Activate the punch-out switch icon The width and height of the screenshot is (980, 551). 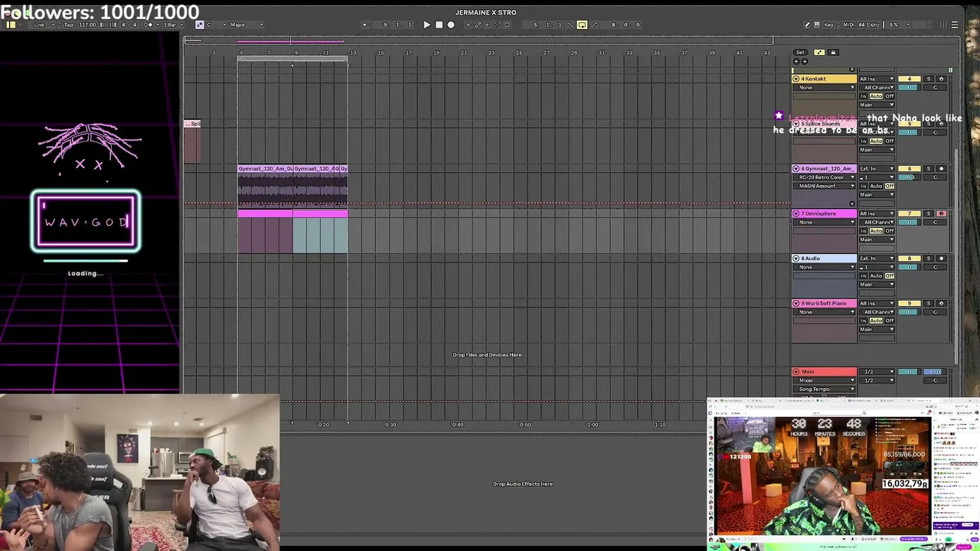coord(593,24)
